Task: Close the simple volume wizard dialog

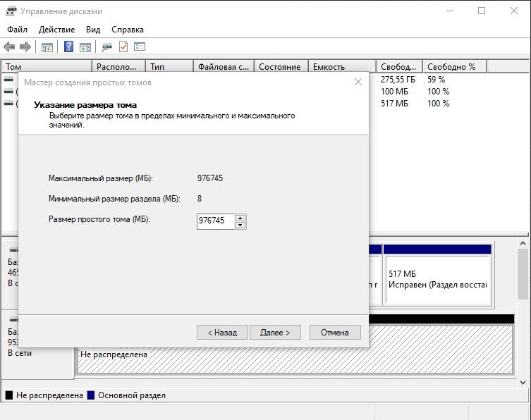Action: (358, 82)
